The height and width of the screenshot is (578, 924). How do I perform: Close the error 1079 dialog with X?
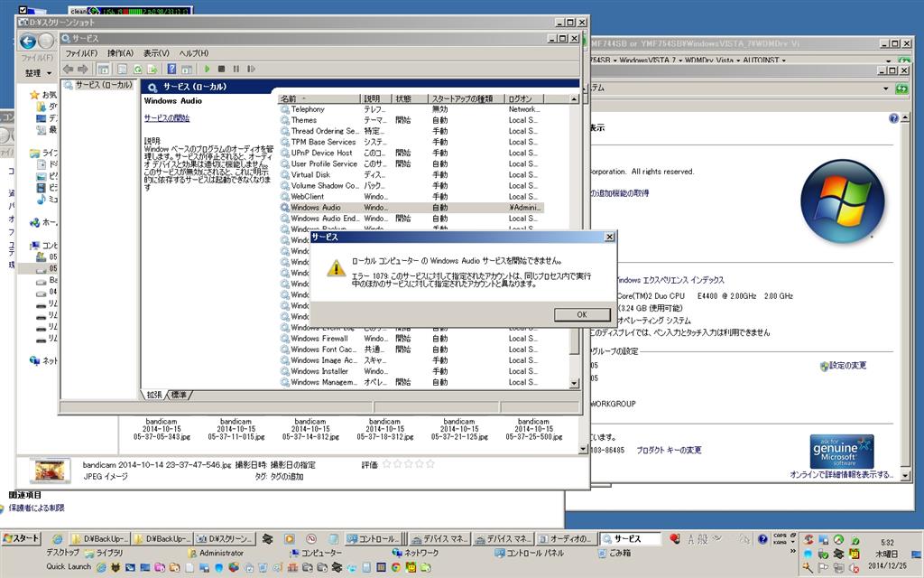(x=609, y=237)
